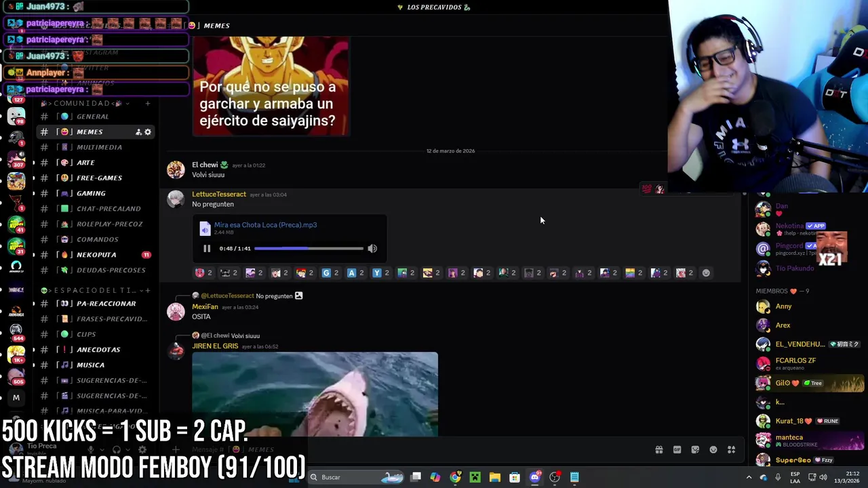The height and width of the screenshot is (488, 868).
Task: View JIREN EL GRIS profile name
Action: (215, 346)
